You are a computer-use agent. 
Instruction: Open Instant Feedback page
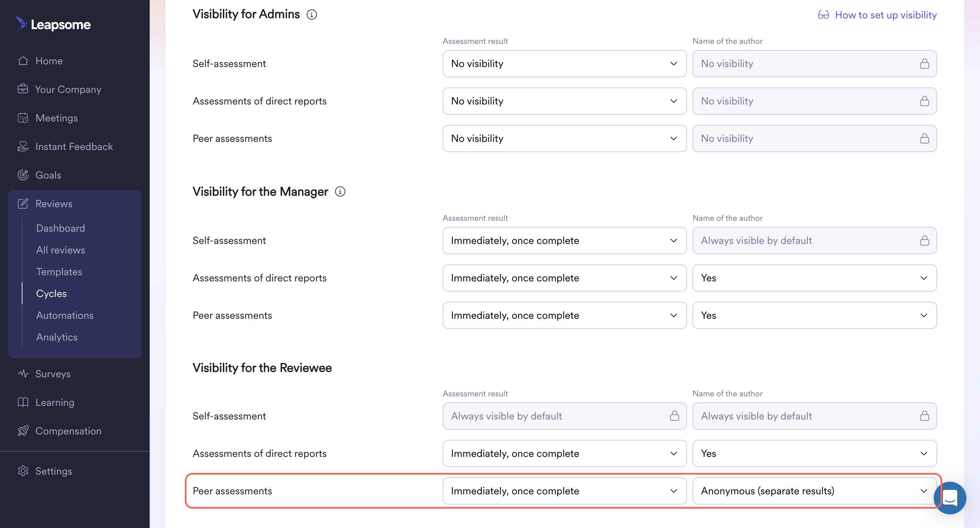pos(74,146)
